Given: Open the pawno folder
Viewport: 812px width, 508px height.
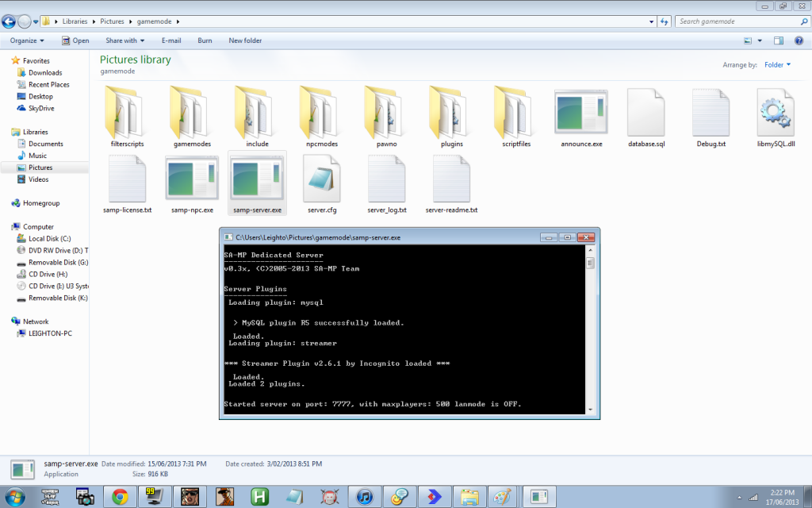Looking at the screenshot, I should [x=387, y=116].
